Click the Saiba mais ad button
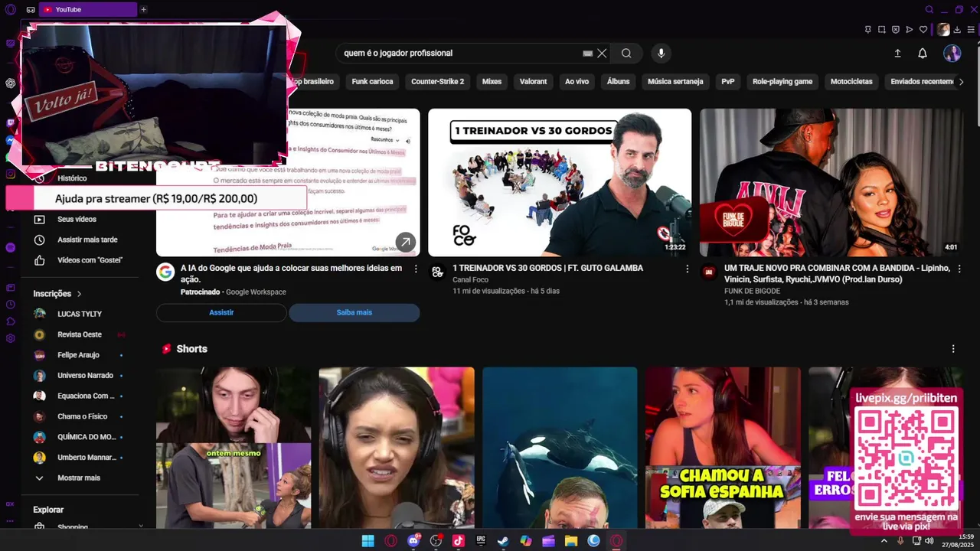Viewport: 980px width, 551px height. (354, 312)
